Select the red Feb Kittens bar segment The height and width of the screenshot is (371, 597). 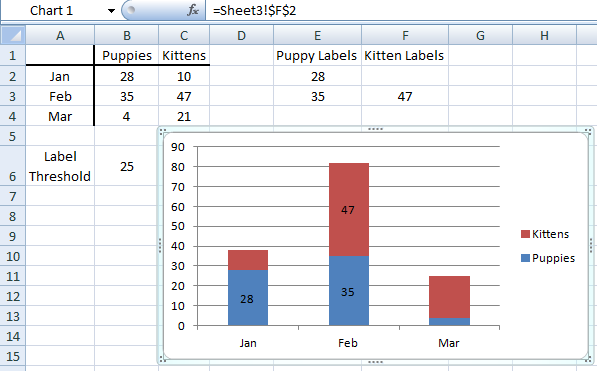tap(349, 209)
